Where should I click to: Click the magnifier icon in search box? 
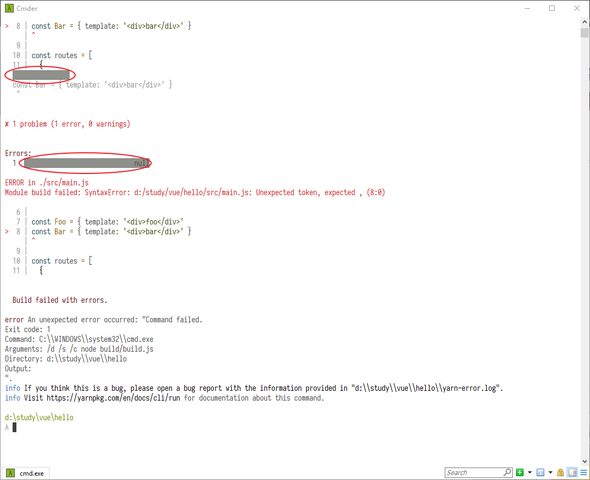[507, 472]
